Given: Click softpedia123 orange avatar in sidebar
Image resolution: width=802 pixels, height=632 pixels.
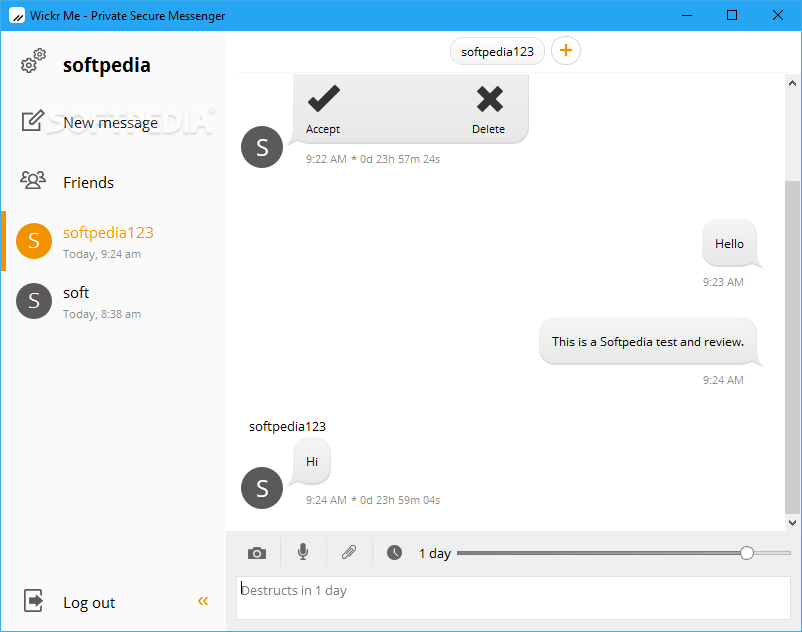Looking at the screenshot, I should pos(34,241).
